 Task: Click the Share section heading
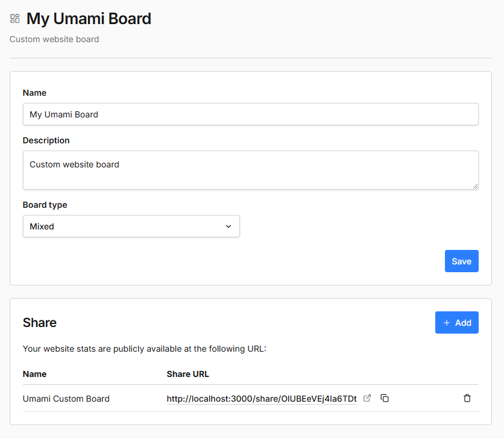pyautogui.click(x=40, y=323)
